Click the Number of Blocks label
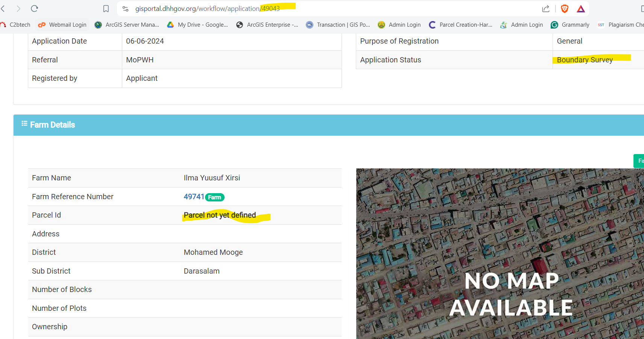 click(x=62, y=289)
